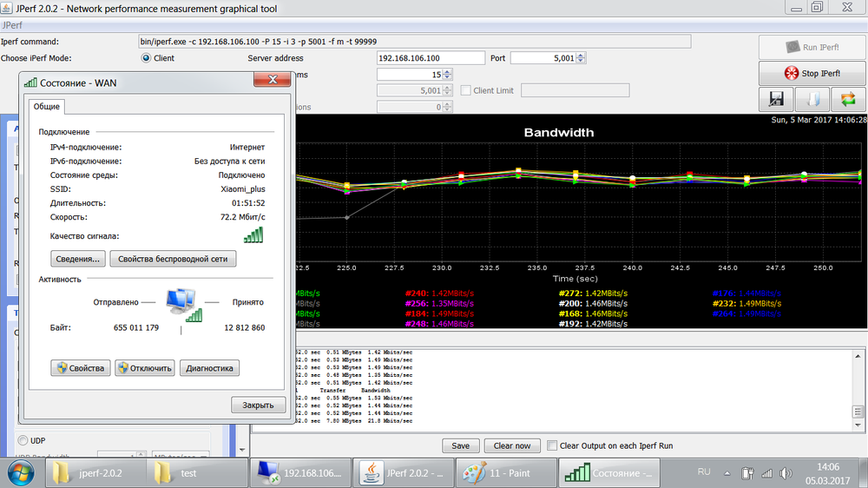Click the Server address input field
Viewport: 868px width, 488px height.
[x=431, y=58]
